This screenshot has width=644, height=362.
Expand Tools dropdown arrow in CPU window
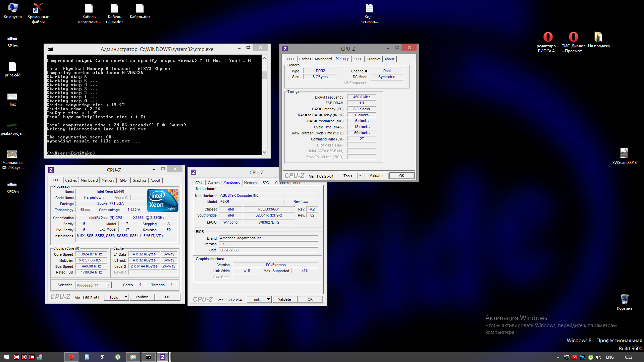[x=126, y=297]
